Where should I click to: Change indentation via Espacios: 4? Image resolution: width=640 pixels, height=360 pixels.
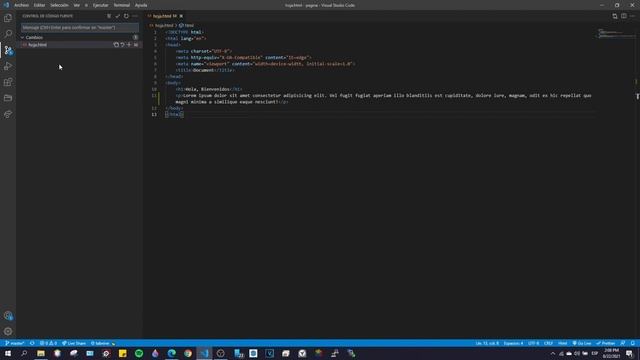point(513,343)
